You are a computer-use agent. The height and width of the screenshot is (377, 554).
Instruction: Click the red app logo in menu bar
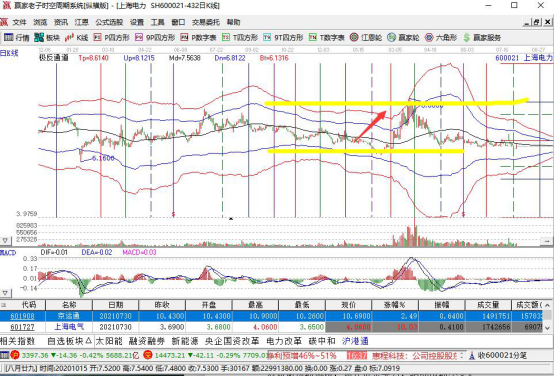pos(4,22)
